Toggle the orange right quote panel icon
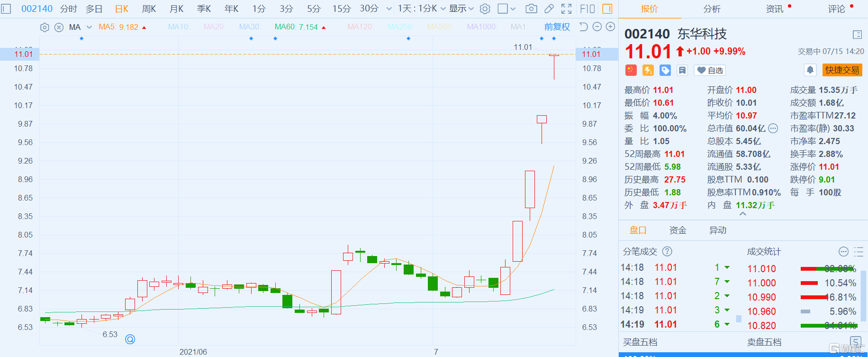868x357 pixels. click(607, 9)
